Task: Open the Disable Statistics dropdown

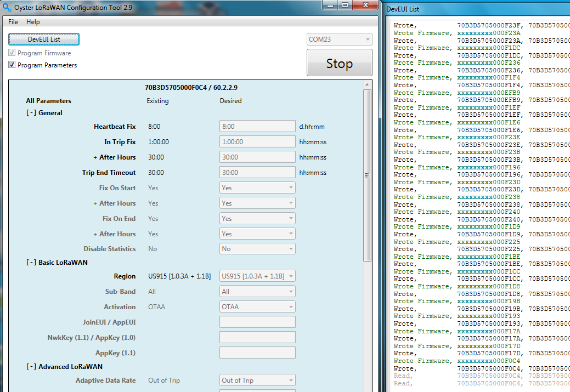Action: coord(257,249)
